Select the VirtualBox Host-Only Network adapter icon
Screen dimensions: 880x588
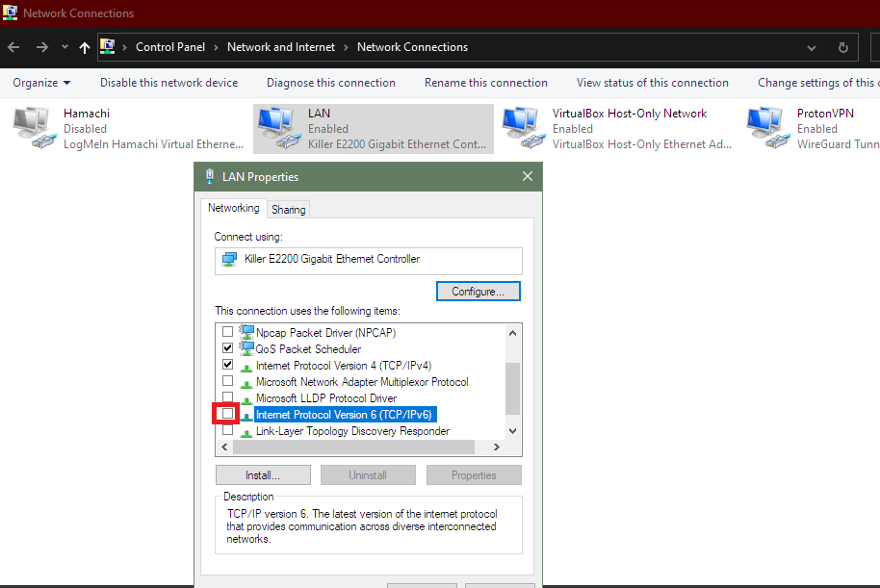click(x=524, y=128)
